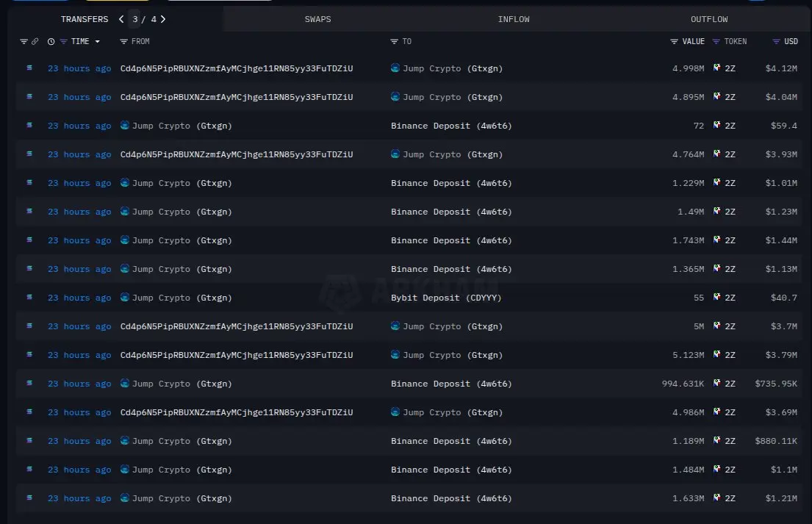Open the VALUE column filter
812x524 pixels.
(x=674, y=41)
